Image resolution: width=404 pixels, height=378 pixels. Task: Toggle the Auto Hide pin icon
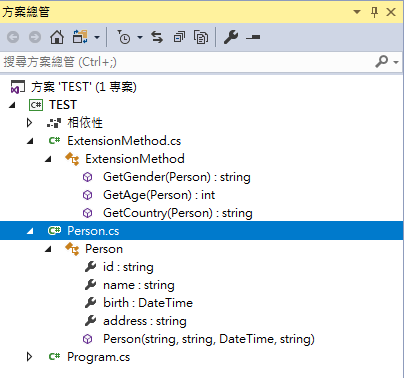click(x=374, y=12)
